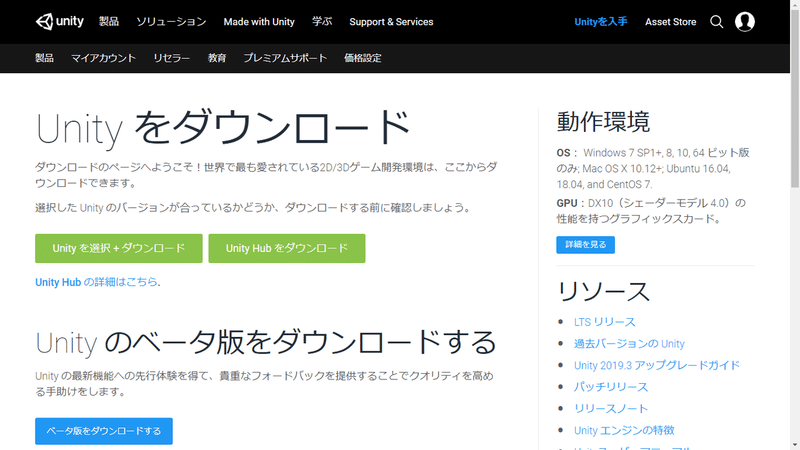
Task: Open the user account avatar icon
Action: point(744,22)
